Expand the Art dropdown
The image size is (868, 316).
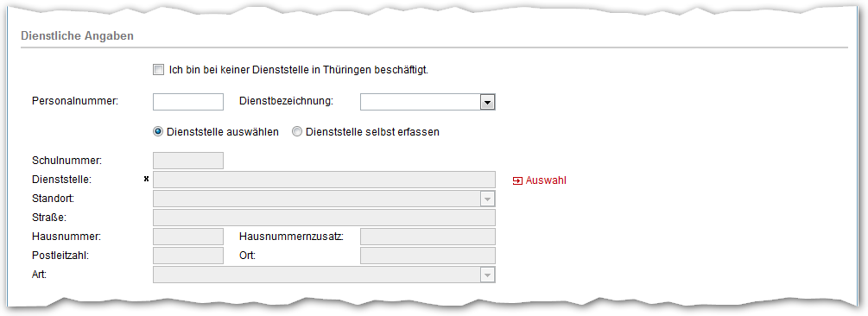pos(487,275)
